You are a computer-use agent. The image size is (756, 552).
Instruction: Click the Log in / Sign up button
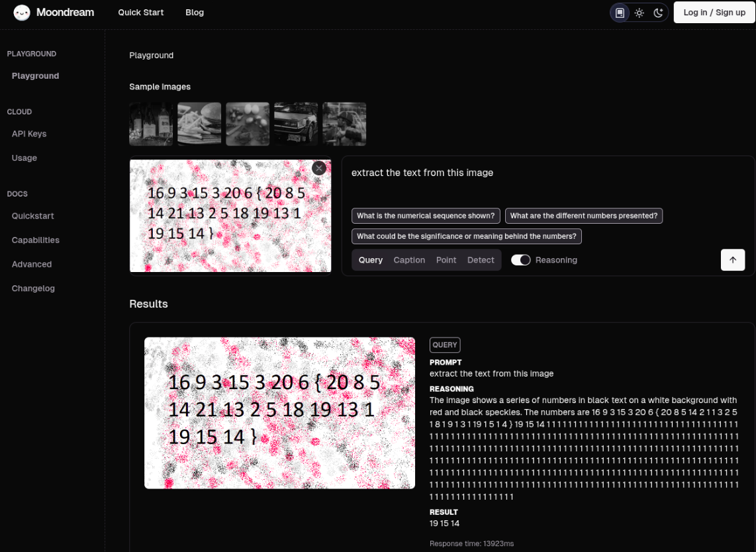[x=714, y=13]
